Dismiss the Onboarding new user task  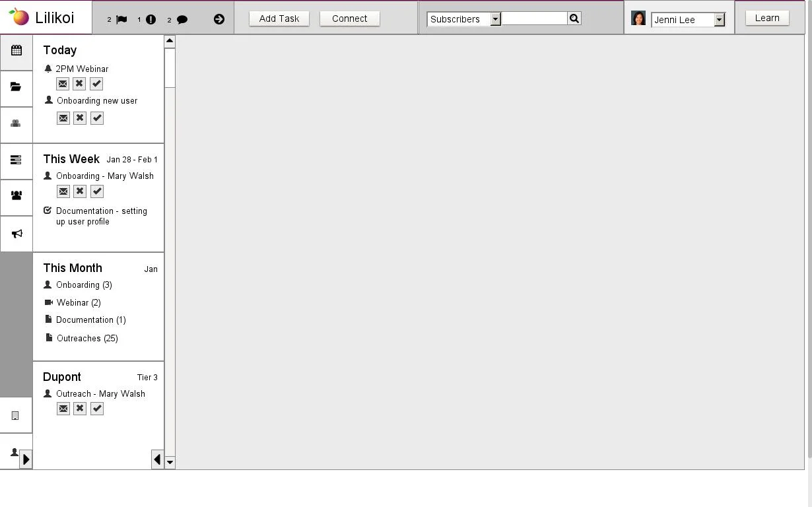pyautogui.click(x=79, y=118)
